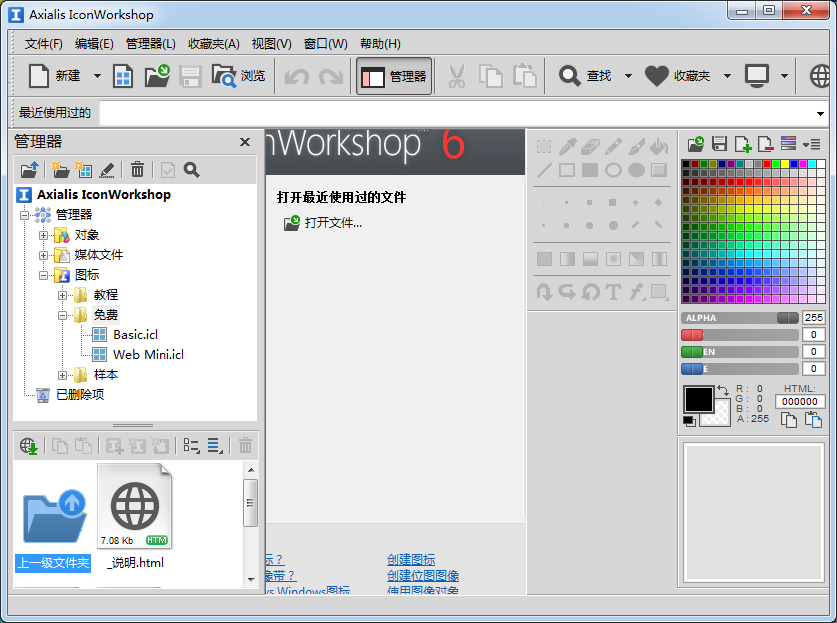Click the new icon library toolbar icon
This screenshot has width=837, height=623.
click(x=123, y=76)
